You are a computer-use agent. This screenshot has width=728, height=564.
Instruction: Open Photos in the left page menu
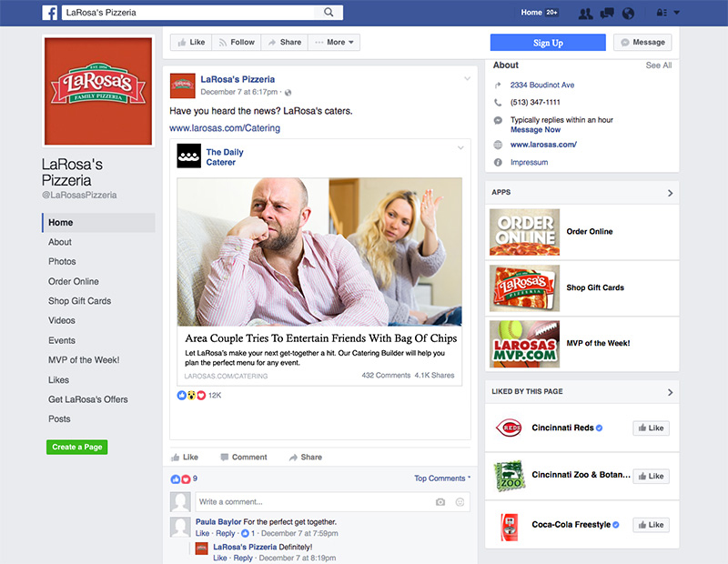62,262
